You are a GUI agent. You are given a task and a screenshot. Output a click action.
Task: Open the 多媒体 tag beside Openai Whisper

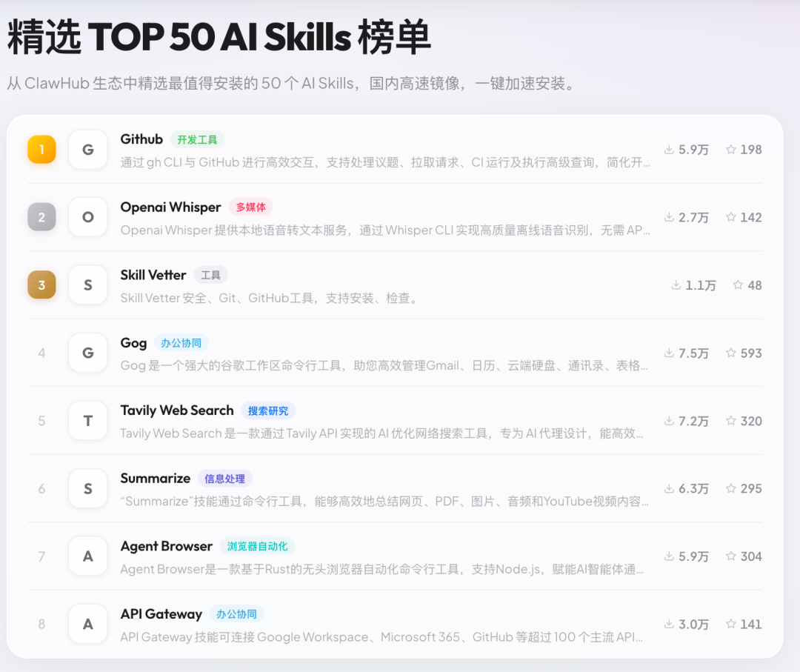point(250,207)
